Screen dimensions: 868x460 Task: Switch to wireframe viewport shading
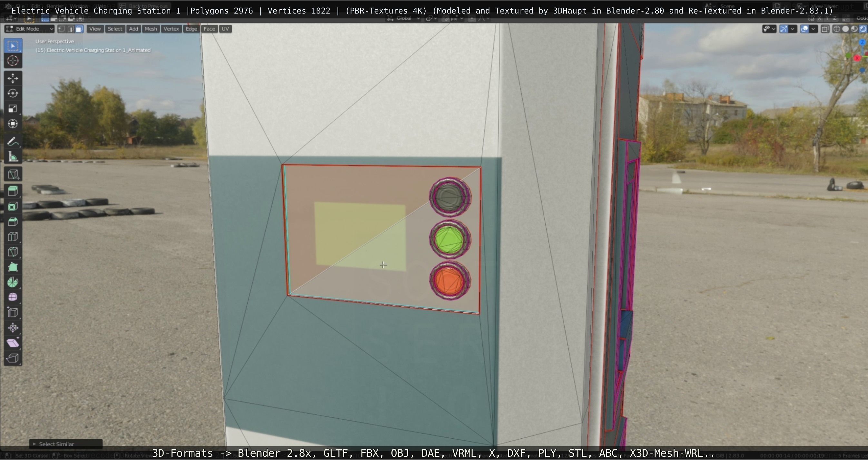837,29
